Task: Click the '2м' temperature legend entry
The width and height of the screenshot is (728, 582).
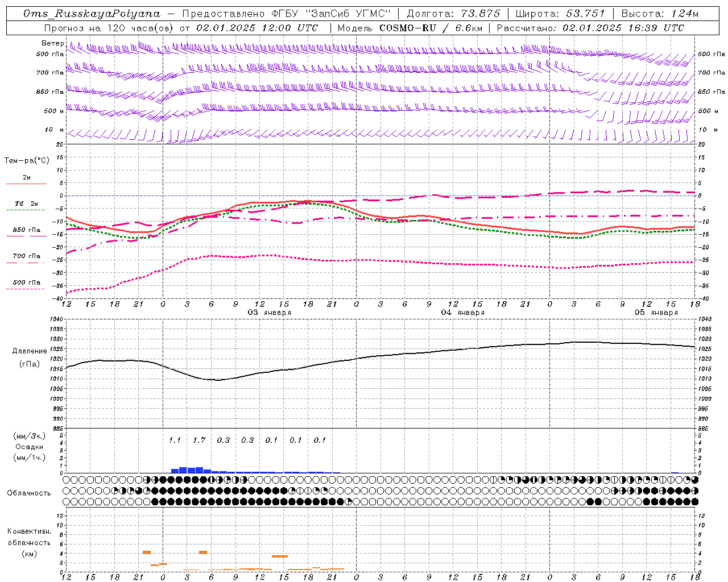Action: (27, 178)
